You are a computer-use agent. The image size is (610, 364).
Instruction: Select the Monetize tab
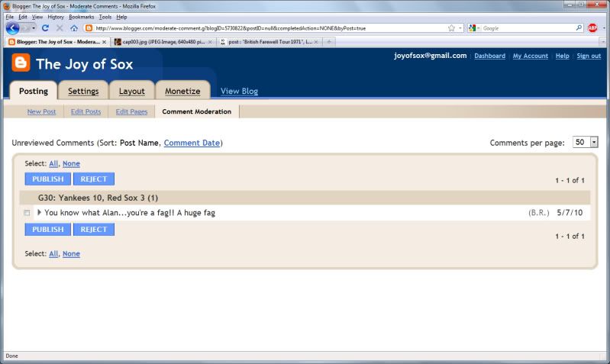click(182, 91)
